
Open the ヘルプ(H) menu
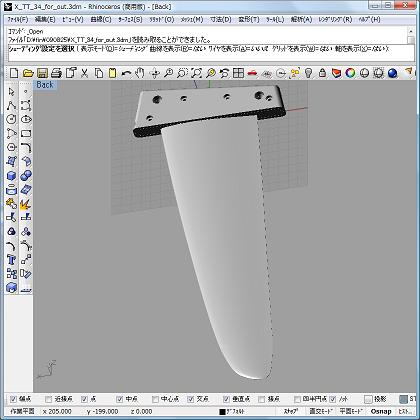[x=369, y=20]
